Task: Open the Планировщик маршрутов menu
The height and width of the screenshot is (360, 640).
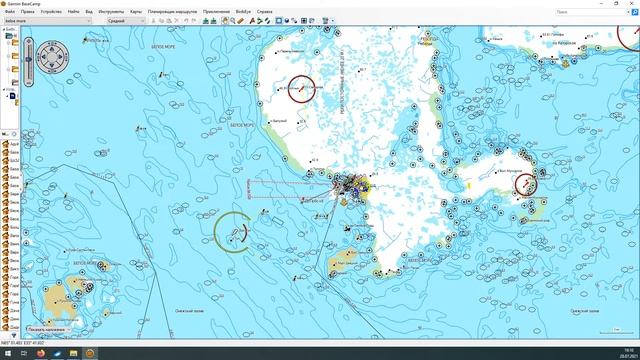Action: click(172, 12)
